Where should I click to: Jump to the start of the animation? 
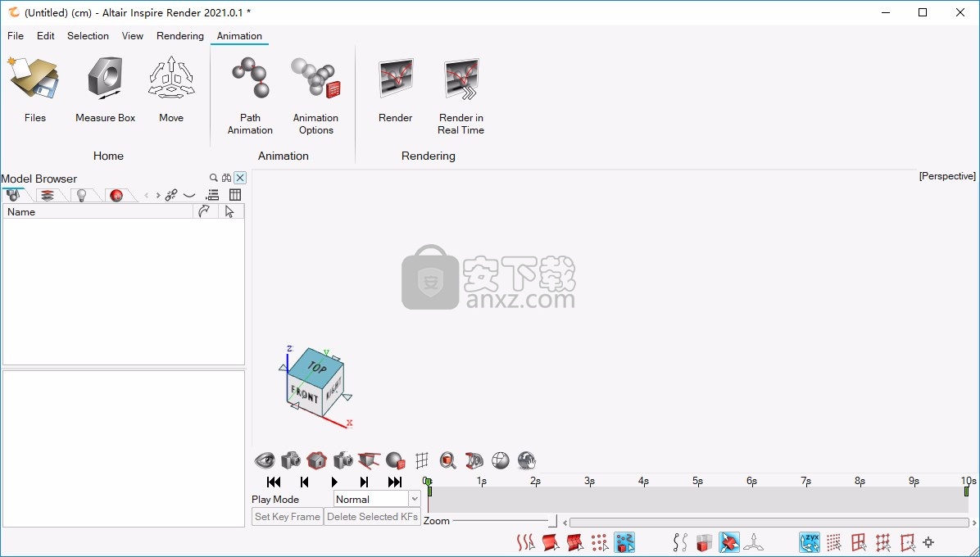[x=273, y=482]
